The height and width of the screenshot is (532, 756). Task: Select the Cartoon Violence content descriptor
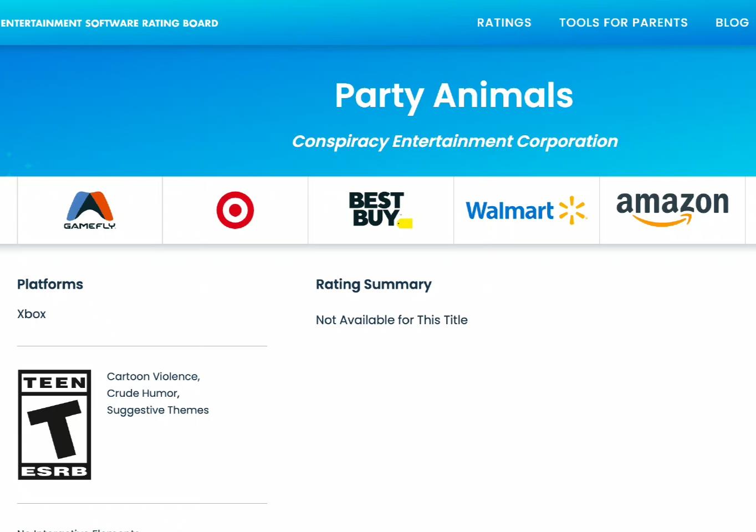tap(153, 376)
